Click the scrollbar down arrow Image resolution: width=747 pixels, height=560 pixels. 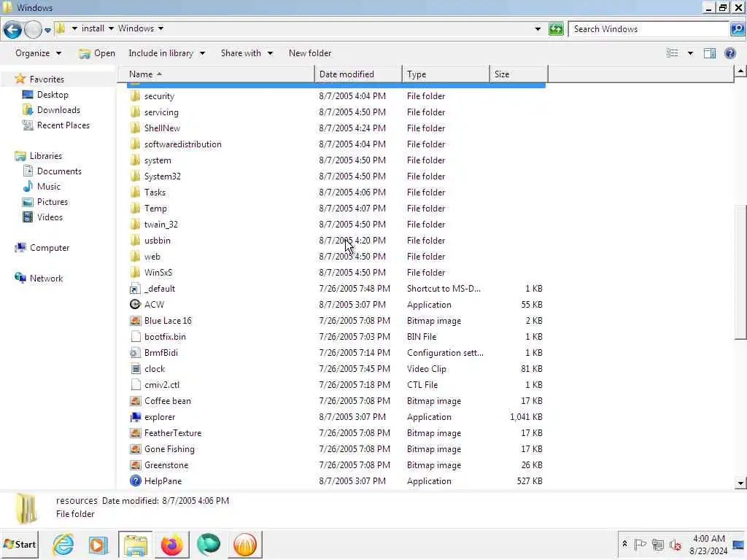[x=740, y=483]
